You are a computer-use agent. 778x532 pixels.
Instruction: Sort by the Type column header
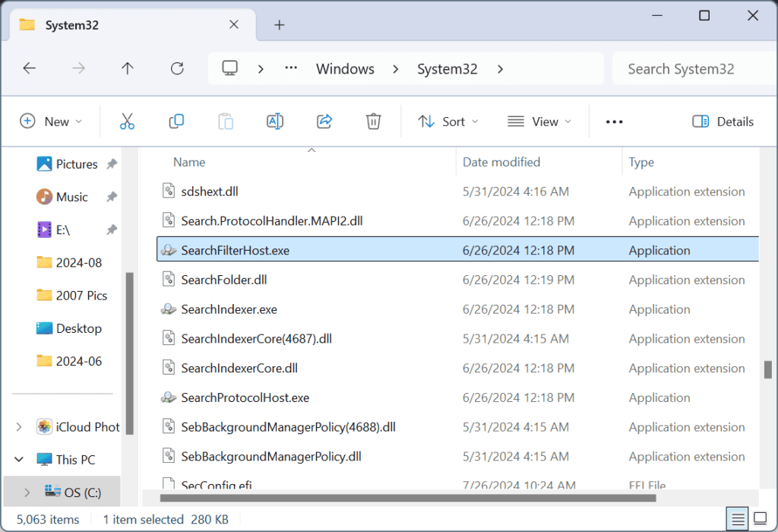click(641, 163)
